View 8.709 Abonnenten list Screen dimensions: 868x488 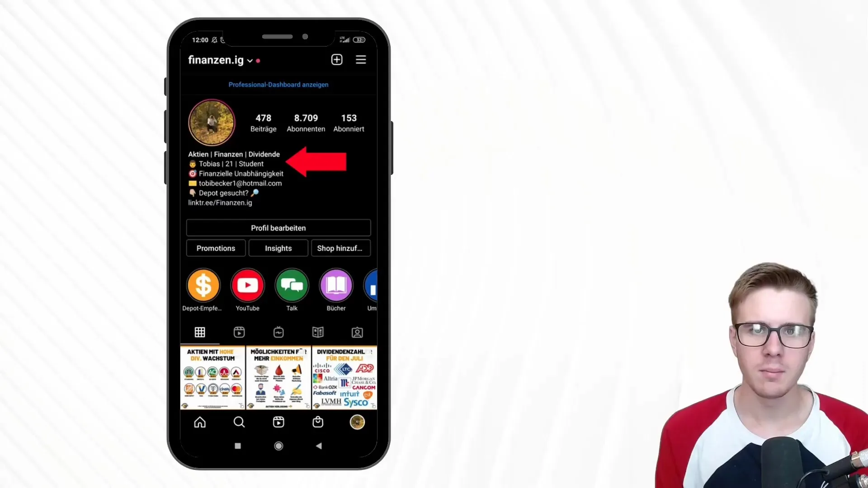pos(306,122)
